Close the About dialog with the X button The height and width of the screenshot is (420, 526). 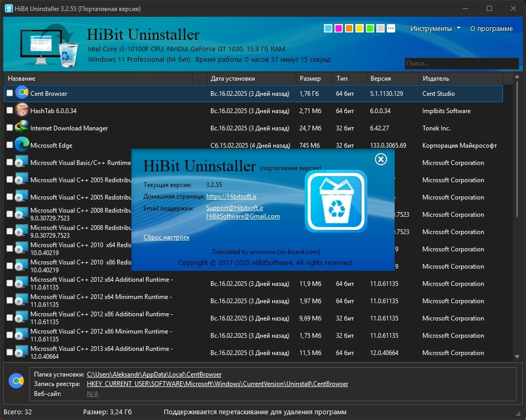(x=380, y=159)
